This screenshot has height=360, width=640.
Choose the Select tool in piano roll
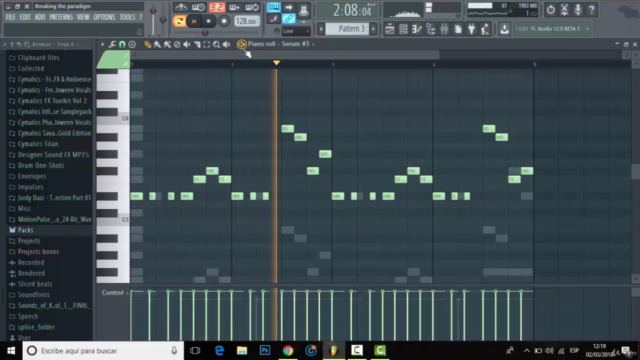(x=207, y=44)
